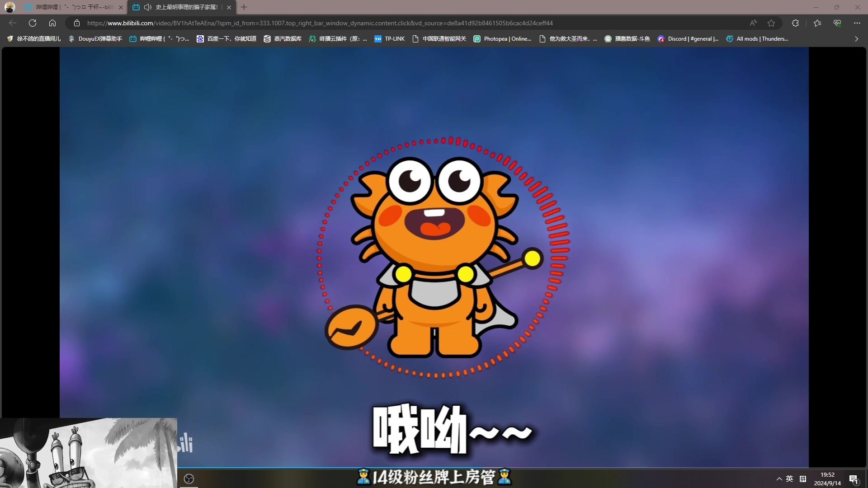868x488 pixels.
Task: Add this page to favorites star
Action: [x=771, y=23]
